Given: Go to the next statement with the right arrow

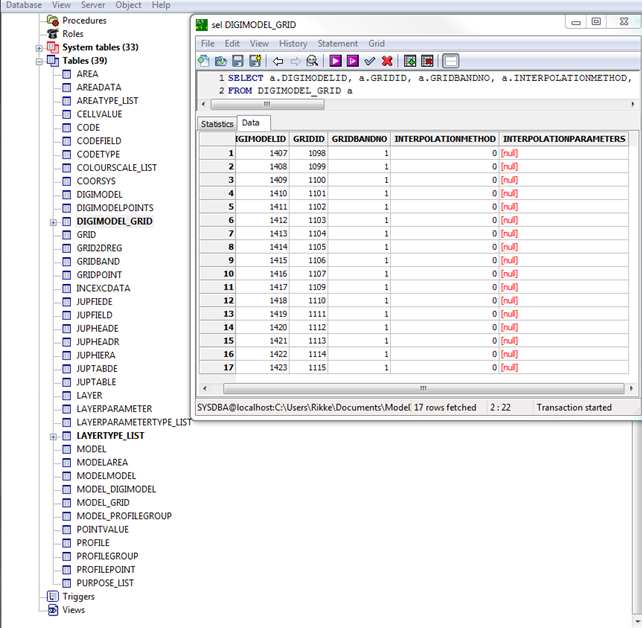Looking at the screenshot, I should coord(295,61).
